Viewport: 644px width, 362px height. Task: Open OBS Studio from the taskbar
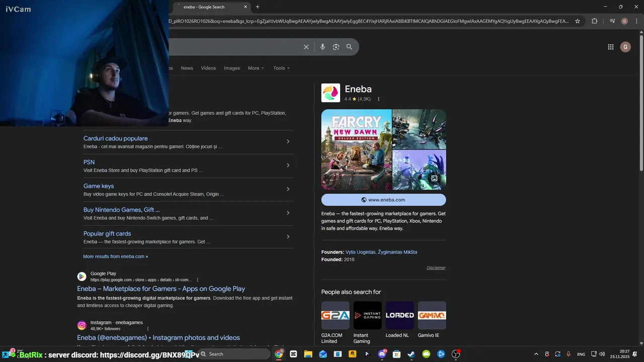click(x=456, y=354)
